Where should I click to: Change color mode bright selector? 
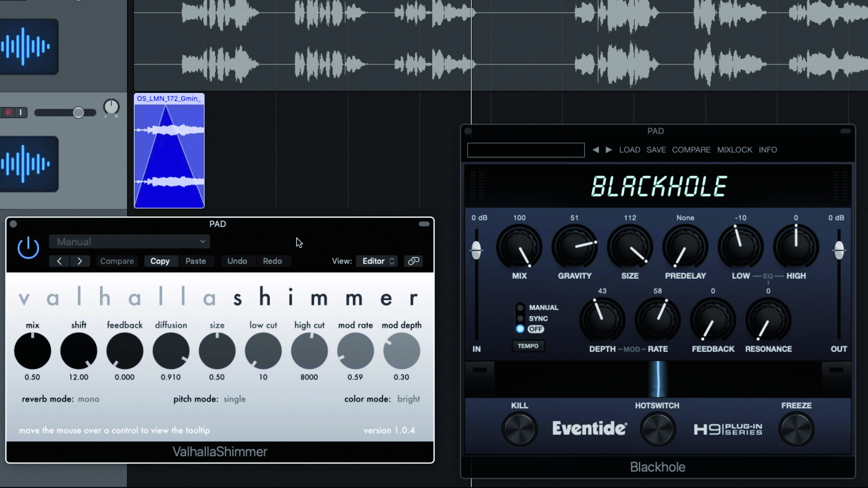tap(409, 399)
